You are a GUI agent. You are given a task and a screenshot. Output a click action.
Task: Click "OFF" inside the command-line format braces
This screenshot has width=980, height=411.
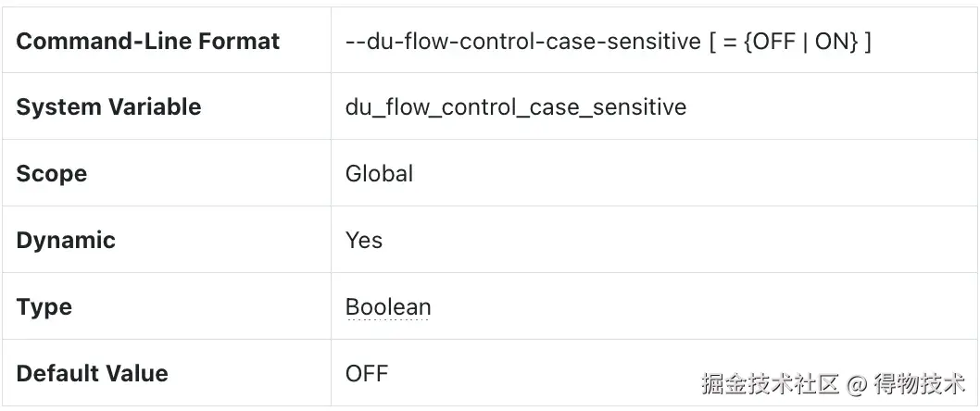(770, 42)
